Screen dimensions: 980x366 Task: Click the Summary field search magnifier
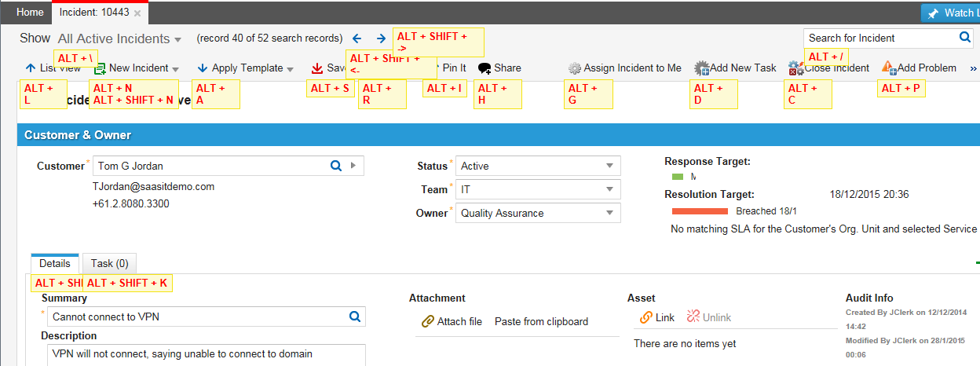click(354, 317)
